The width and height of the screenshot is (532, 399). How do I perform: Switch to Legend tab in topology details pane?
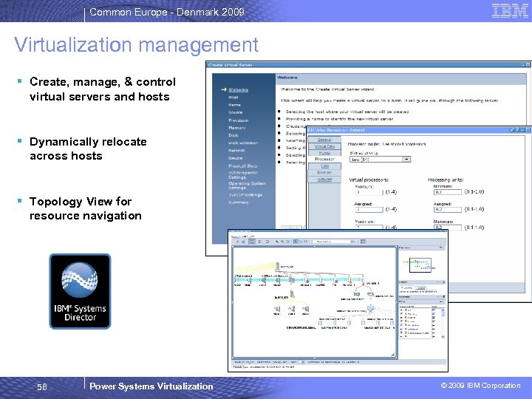point(420,288)
